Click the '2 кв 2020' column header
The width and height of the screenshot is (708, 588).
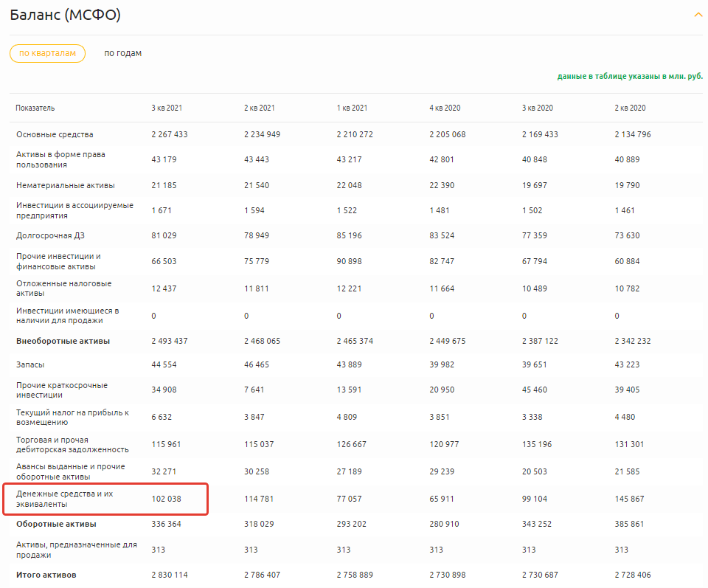click(x=630, y=108)
